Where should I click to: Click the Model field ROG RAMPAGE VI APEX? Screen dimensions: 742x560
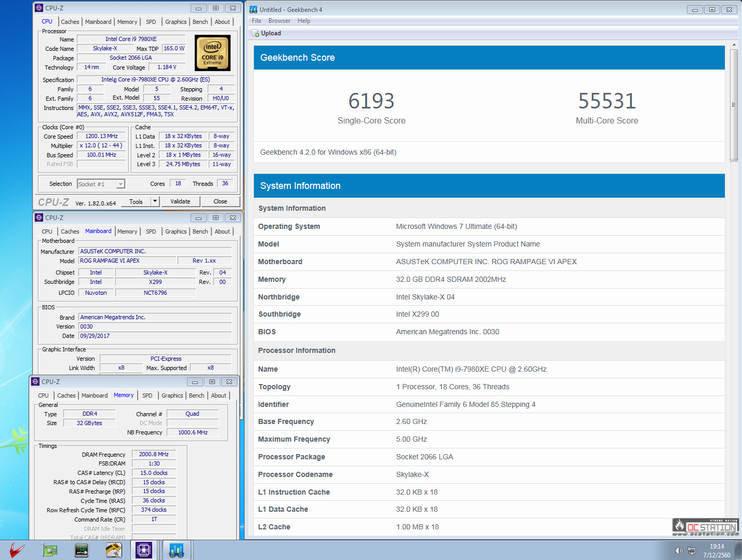[x=127, y=261]
